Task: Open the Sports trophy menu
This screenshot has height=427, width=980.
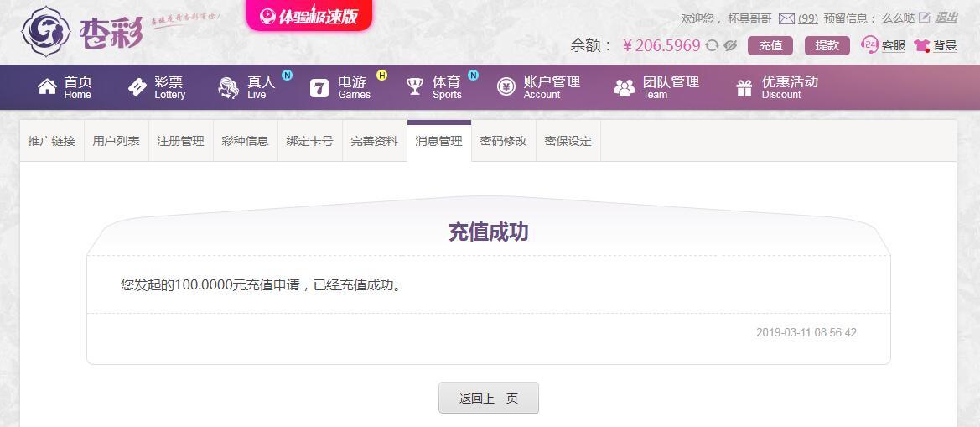Action: [x=415, y=87]
